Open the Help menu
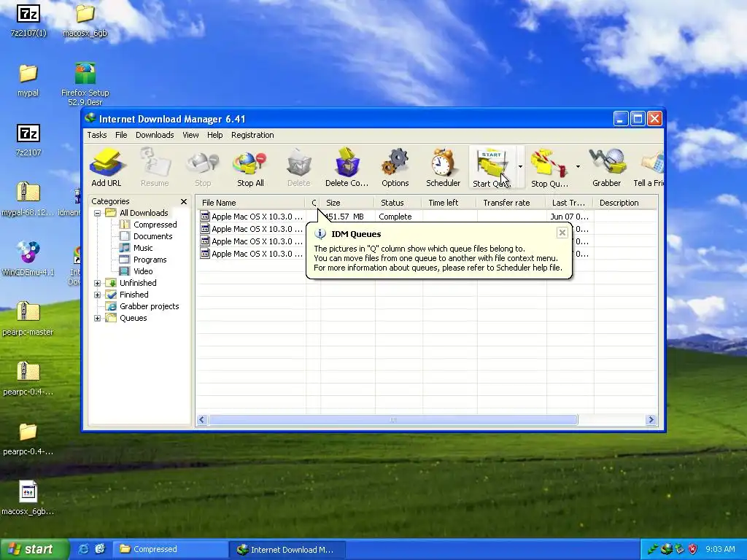Screen dimensions: 747x560 [215, 135]
